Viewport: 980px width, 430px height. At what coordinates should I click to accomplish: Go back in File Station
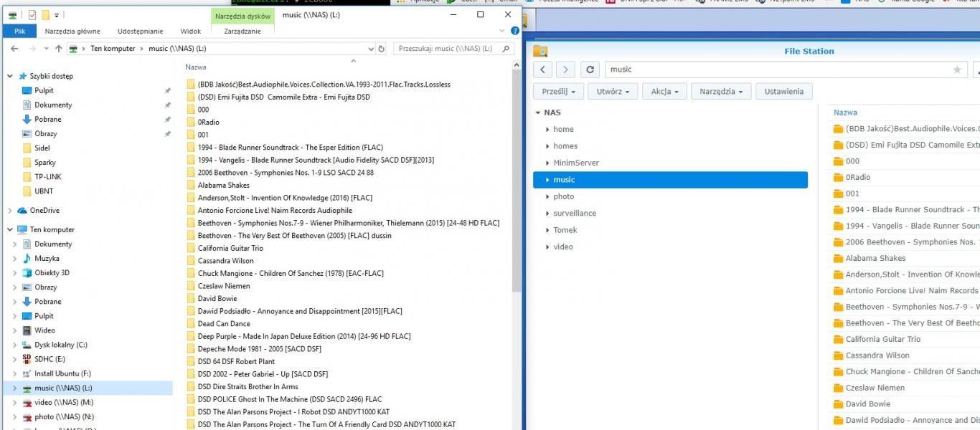click(x=543, y=70)
